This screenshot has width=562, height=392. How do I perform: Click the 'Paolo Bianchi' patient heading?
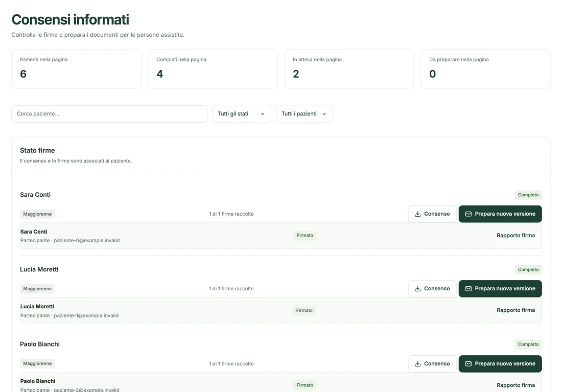pyautogui.click(x=40, y=344)
